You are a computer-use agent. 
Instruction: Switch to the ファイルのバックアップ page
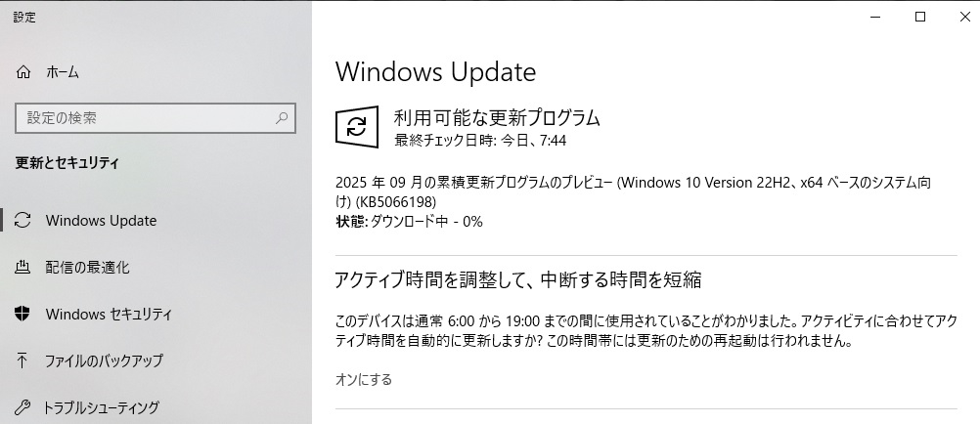click(104, 360)
